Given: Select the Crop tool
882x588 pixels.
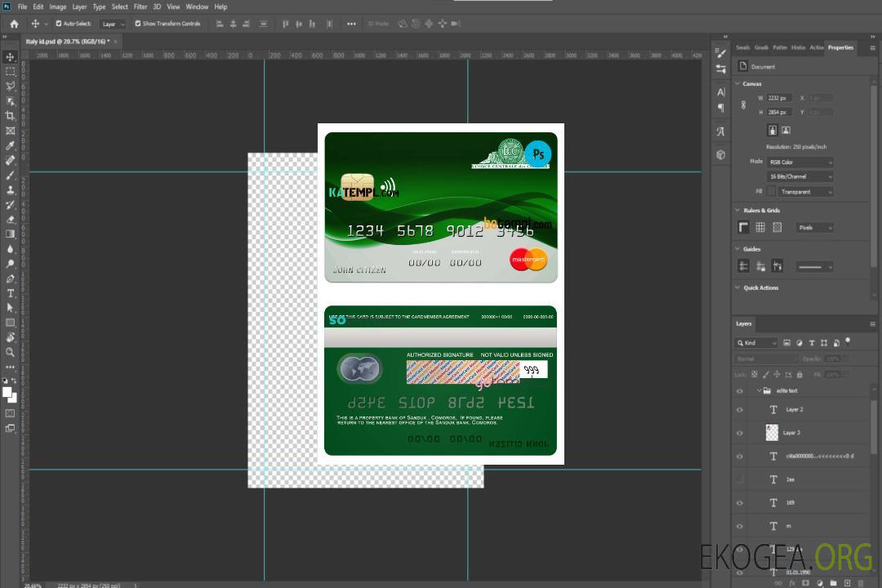Looking at the screenshot, I should (x=10, y=116).
